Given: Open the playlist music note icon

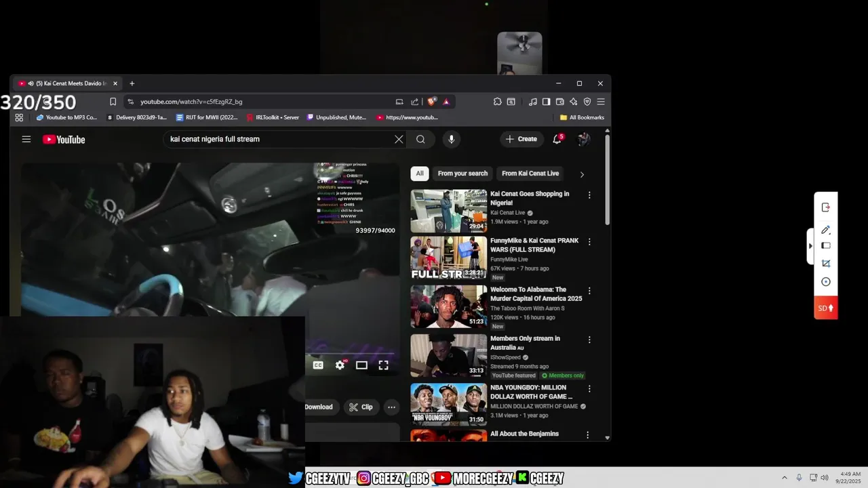Looking at the screenshot, I should click(533, 102).
